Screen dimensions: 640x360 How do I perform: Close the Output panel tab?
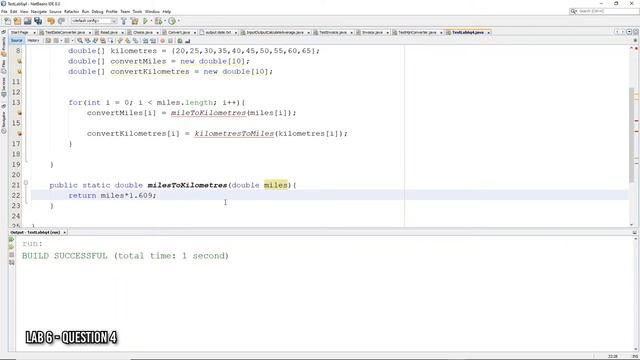[x=64, y=232]
